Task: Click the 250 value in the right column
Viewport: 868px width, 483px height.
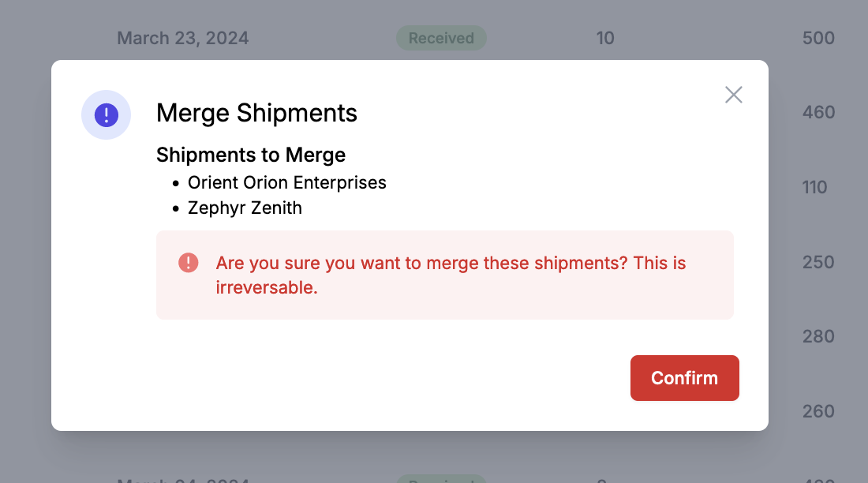Action: (818, 262)
